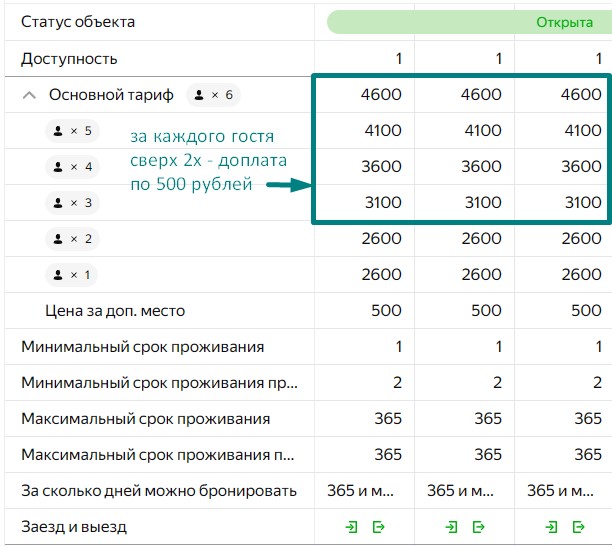Screen dimensions: 612x546
Task: Collapse the Основной тариф row chevron
Action: pyautogui.click(x=29, y=95)
